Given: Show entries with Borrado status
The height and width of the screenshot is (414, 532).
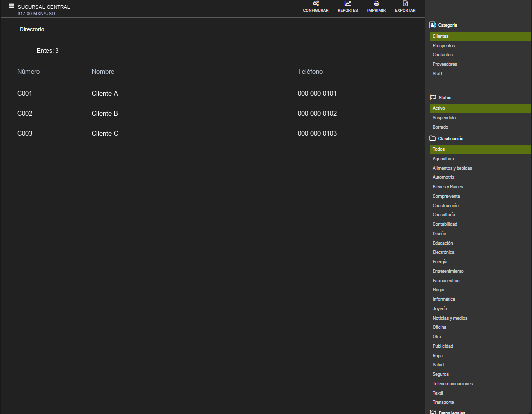Looking at the screenshot, I should (x=440, y=127).
